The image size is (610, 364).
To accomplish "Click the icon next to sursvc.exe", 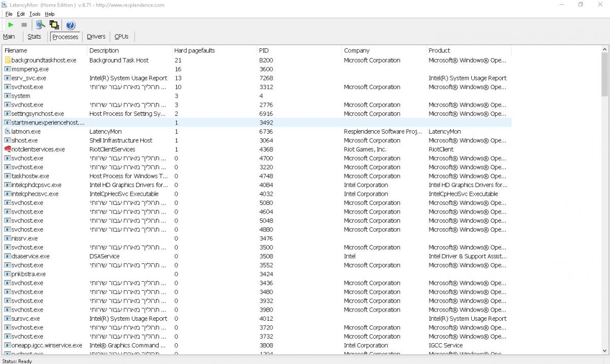I will point(8,319).
